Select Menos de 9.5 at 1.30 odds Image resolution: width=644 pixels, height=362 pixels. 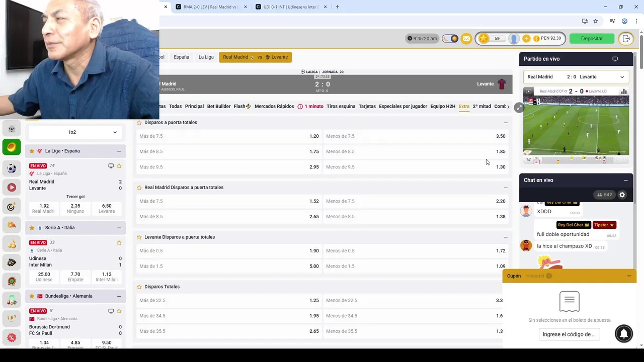click(416, 167)
